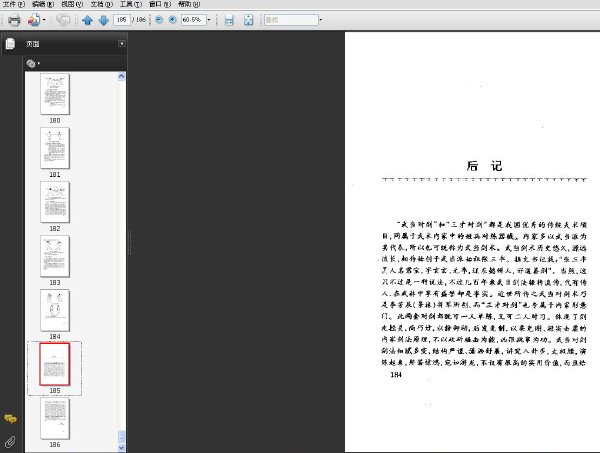Screen dimensions: 600x453
Task: Open the 视图 (View) menu
Action: (x=72, y=4)
